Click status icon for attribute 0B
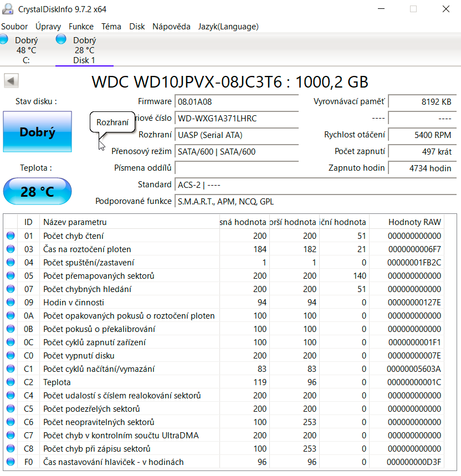This screenshot has height=476, width=461. [x=11, y=329]
